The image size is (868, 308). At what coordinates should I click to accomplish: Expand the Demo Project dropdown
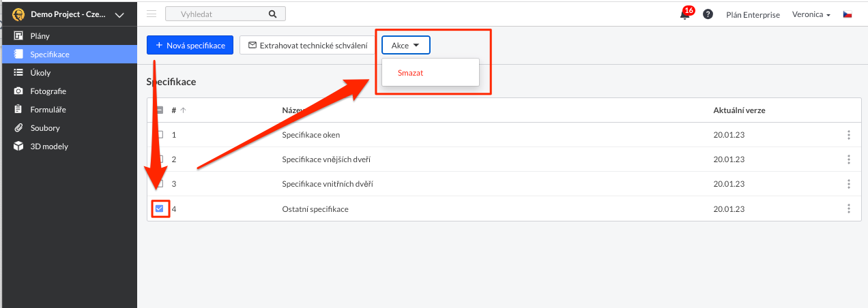tap(120, 14)
